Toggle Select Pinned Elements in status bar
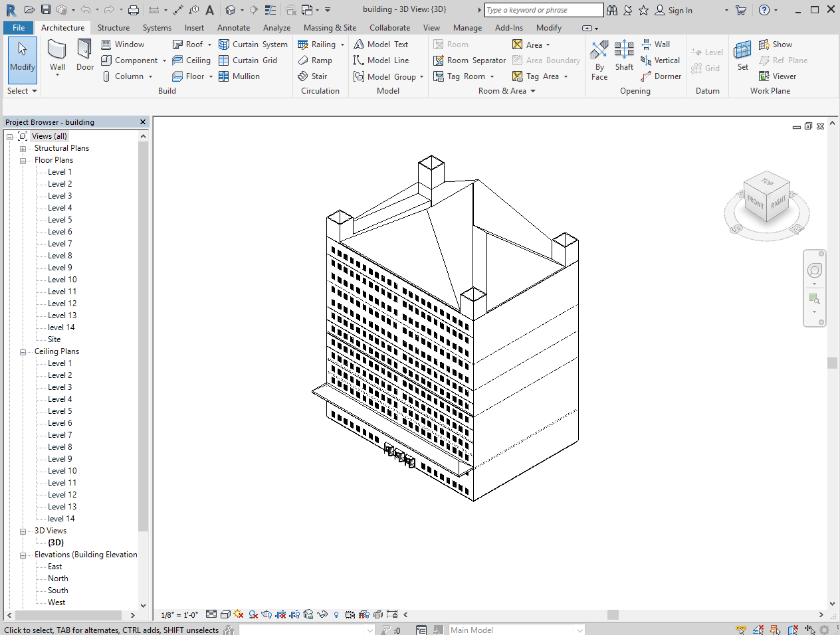Screen dimensions: 840x635 pyautogui.click(x=776, y=629)
